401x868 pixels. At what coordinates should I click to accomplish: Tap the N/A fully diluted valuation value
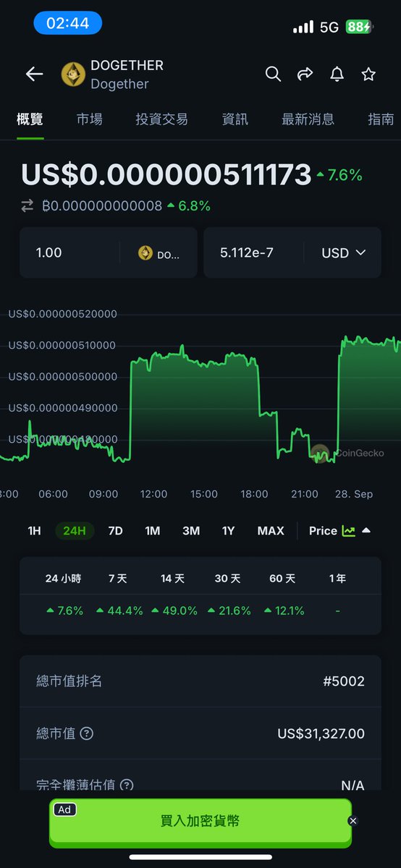point(353,786)
